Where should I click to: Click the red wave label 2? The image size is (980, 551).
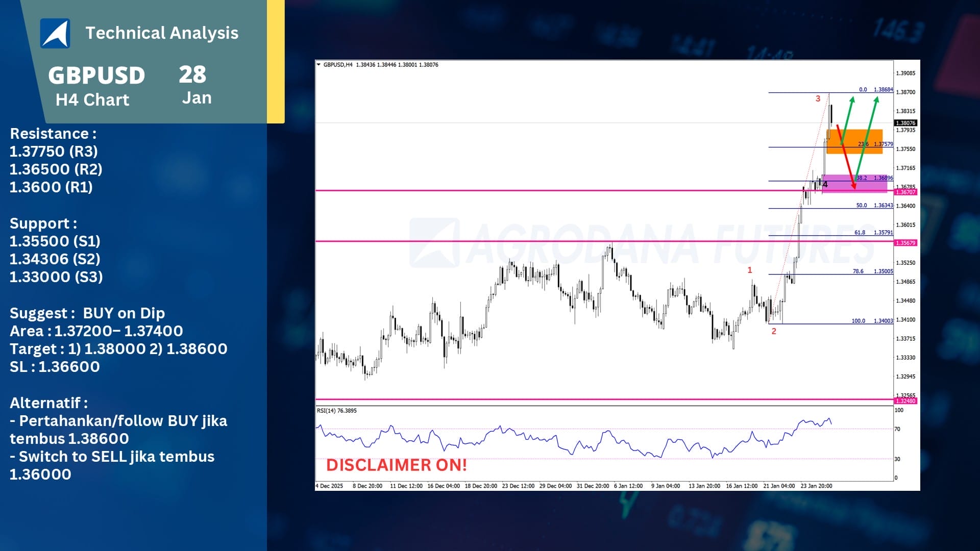pos(774,332)
